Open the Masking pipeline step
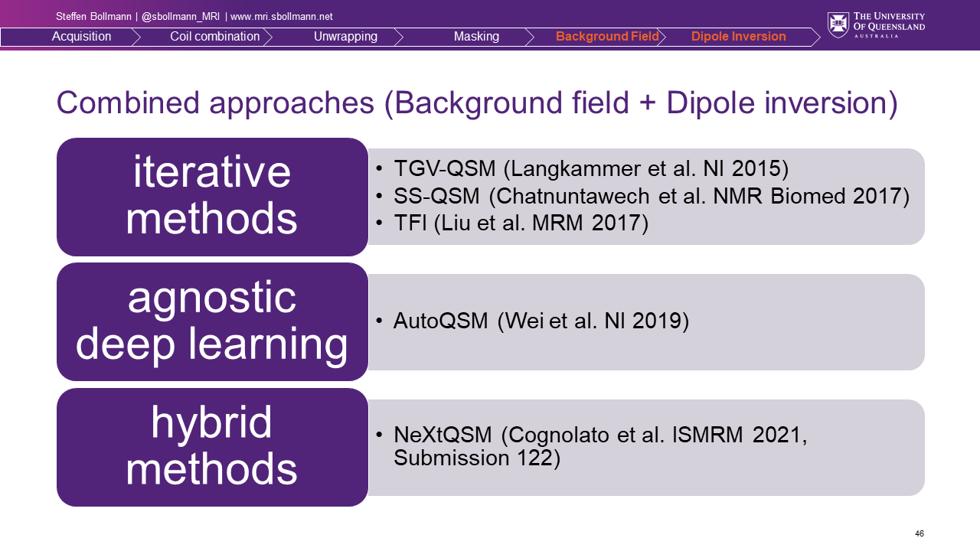The image size is (980, 551). click(476, 37)
